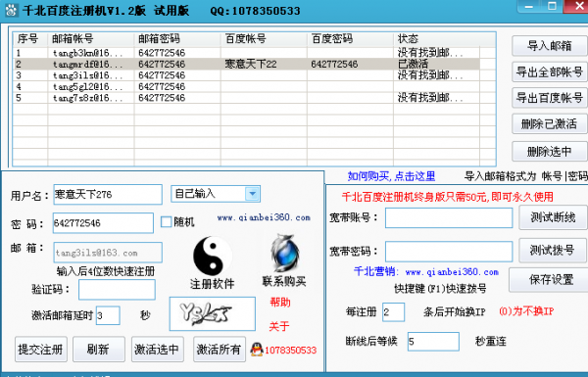This screenshot has height=377, width=588.
Task: Click the 百度帐号 column header
Action: [x=264, y=38]
